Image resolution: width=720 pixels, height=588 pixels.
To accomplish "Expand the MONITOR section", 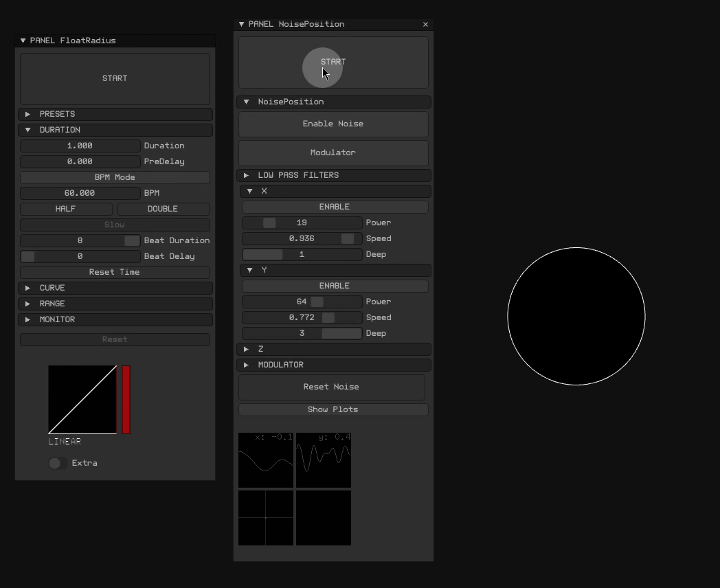I will (x=115, y=319).
